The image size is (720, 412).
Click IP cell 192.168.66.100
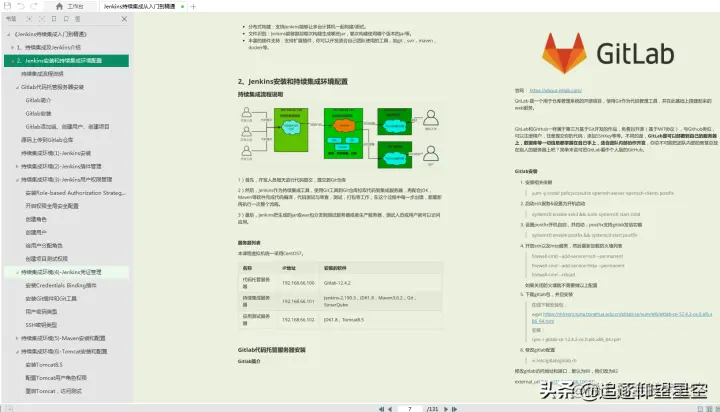coord(298,283)
